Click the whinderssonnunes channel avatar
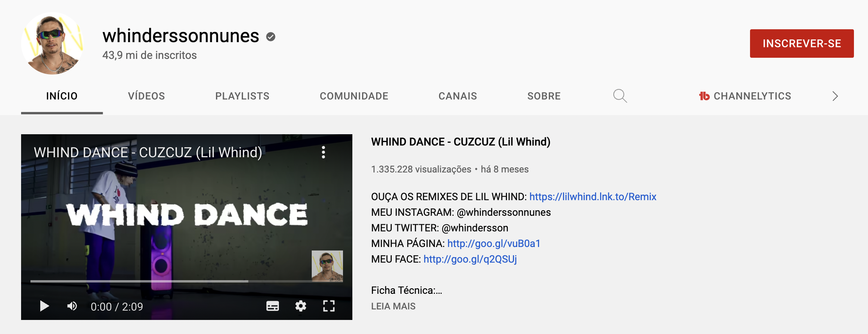This screenshot has width=868, height=334. coord(53,43)
